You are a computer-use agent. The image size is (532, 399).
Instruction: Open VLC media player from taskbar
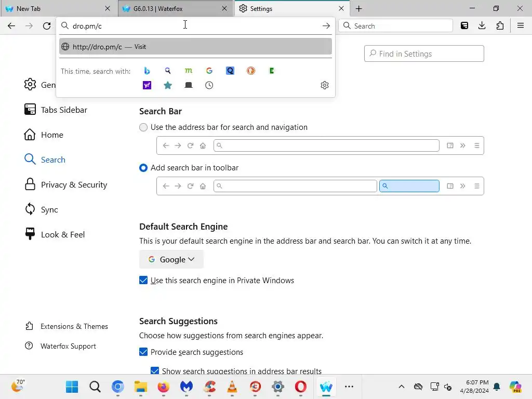[232, 387]
